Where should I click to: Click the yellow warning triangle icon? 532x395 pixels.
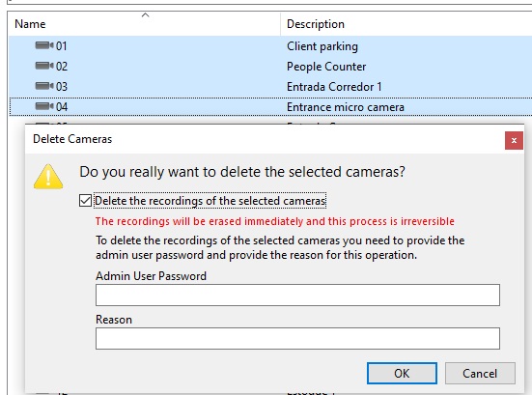click(48, 177)
